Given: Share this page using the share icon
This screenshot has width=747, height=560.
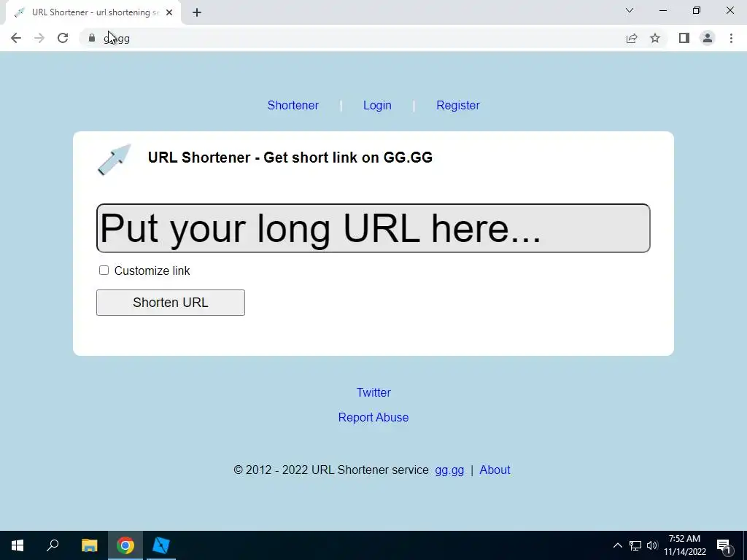Looking at the screenshot, I should coord(632,38).
